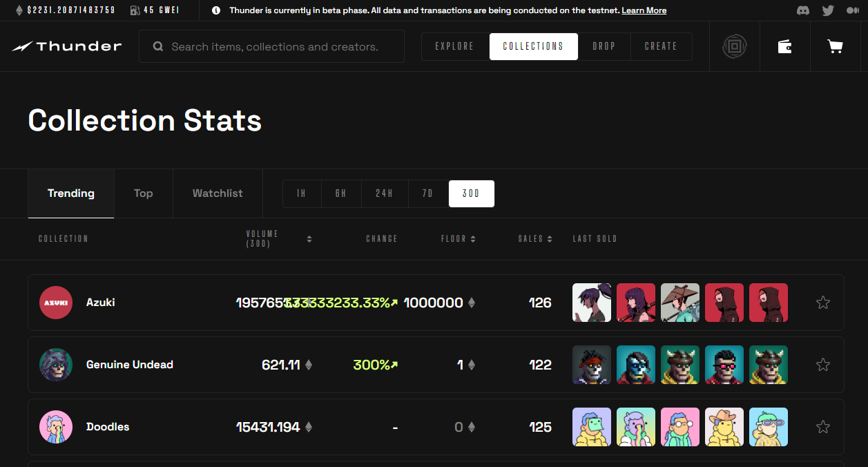Open the shopping cart
This screenshot has width=868, height=467.
pos(835,46)
